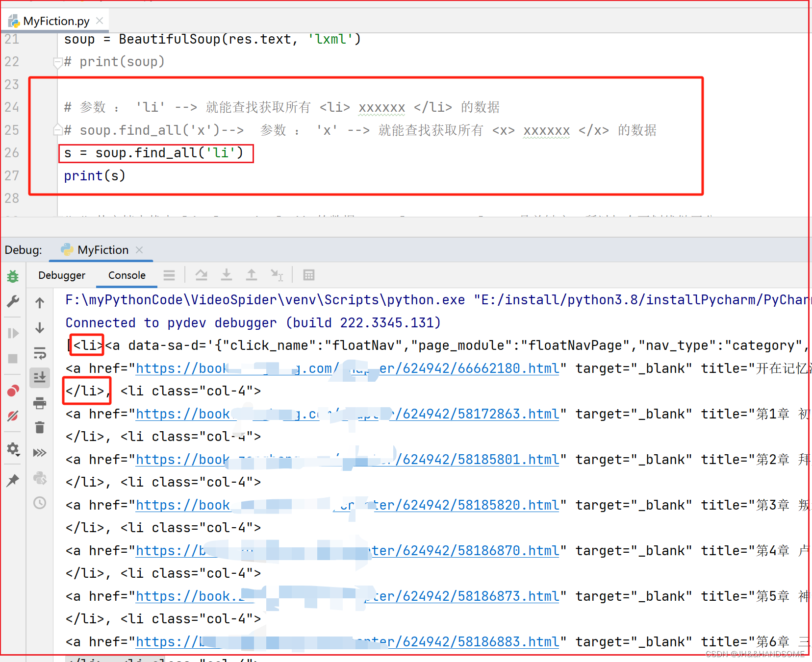This screenshot has width=812, height=662.
Task: Click gutter line number 21
Action: 12,39
